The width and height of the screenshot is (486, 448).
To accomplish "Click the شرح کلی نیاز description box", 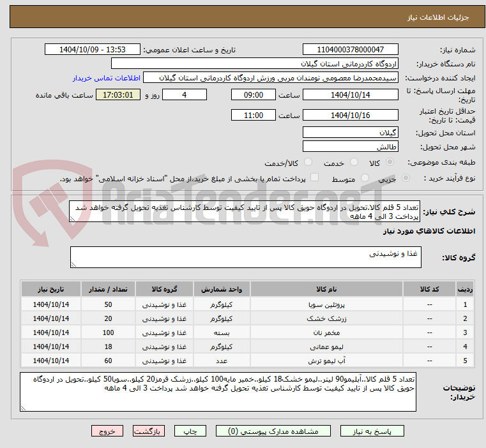I will (x=245, y=211).
